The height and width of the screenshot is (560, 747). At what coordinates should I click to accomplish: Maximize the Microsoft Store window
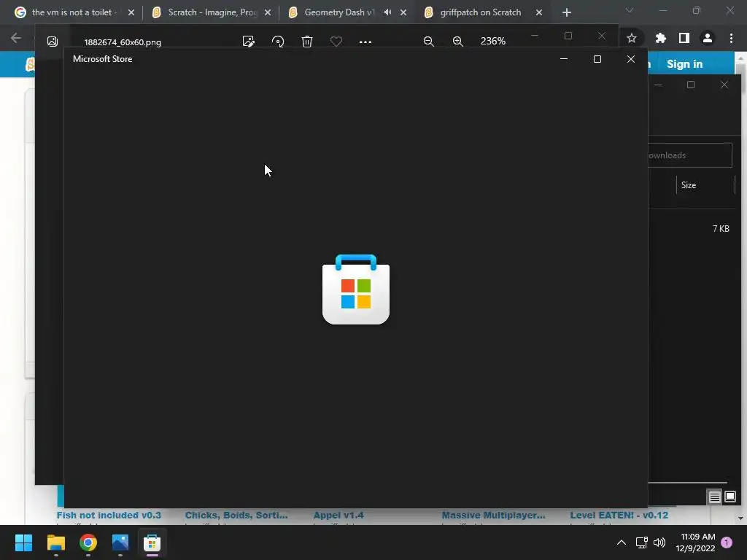click(597, 59)
